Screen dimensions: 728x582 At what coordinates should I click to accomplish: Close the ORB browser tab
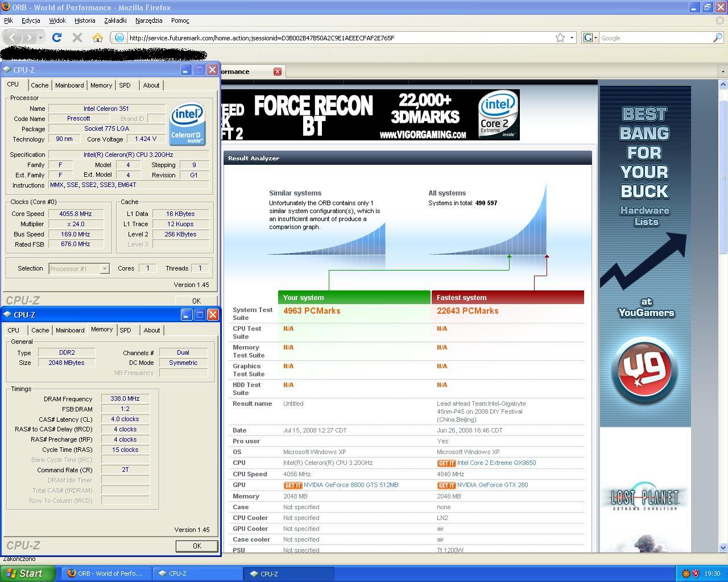coord(278,72)
